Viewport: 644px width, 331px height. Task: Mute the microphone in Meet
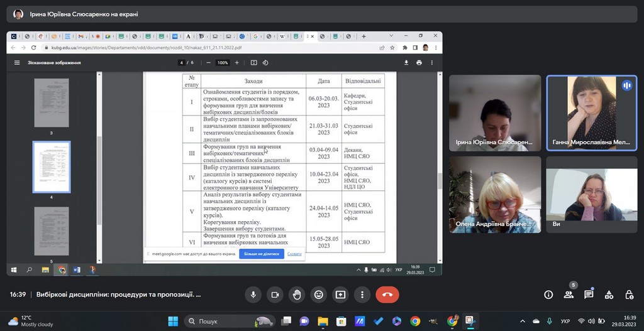[253, 295]
